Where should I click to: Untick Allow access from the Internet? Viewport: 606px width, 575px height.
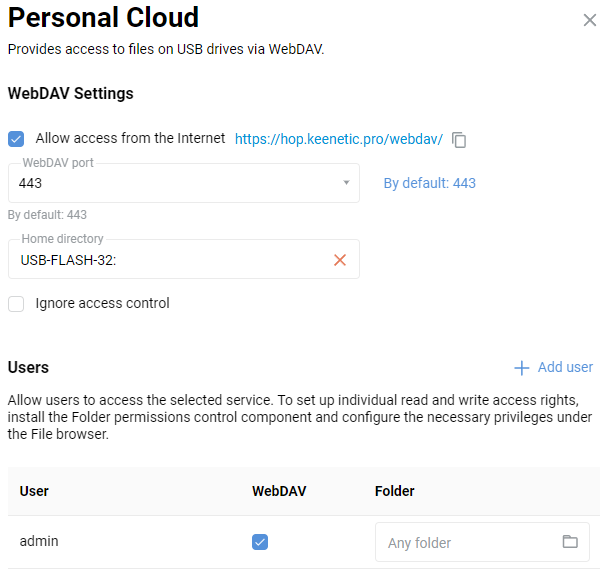[x=16, y=139]
